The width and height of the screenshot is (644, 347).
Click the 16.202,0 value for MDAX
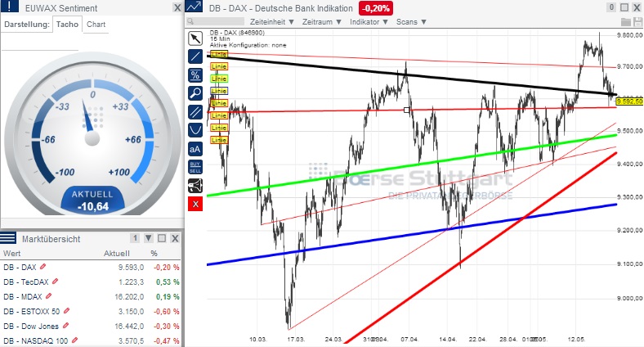(129, 297)
